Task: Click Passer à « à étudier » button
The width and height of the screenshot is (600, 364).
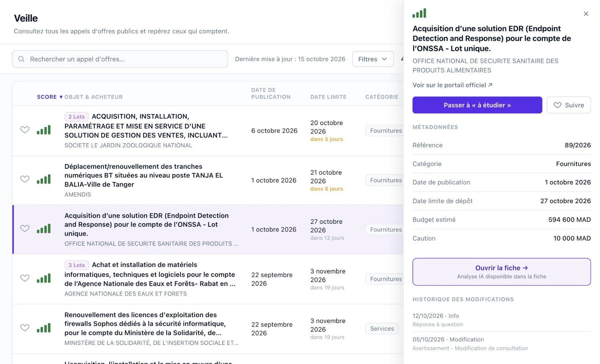Action: pyautogui.click(x=477, y=105)
